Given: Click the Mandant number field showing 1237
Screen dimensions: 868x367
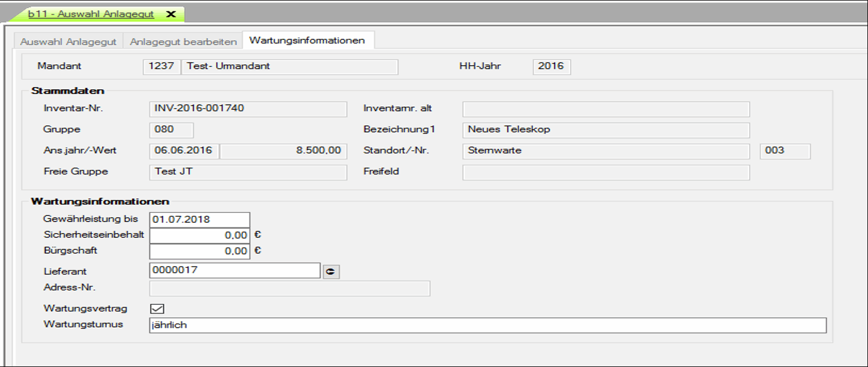Looking at the screenshot, I should 161,66.
